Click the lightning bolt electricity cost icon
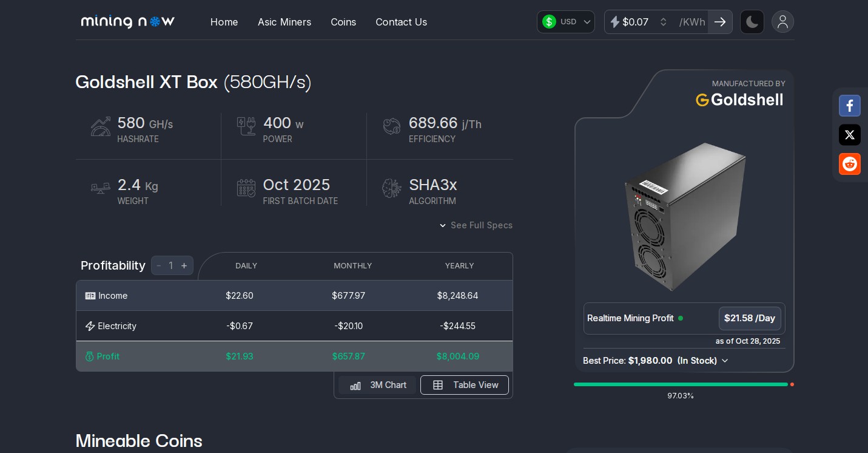Image resolution: width=868 pixels, height=453 pixels. click(614, 22)
